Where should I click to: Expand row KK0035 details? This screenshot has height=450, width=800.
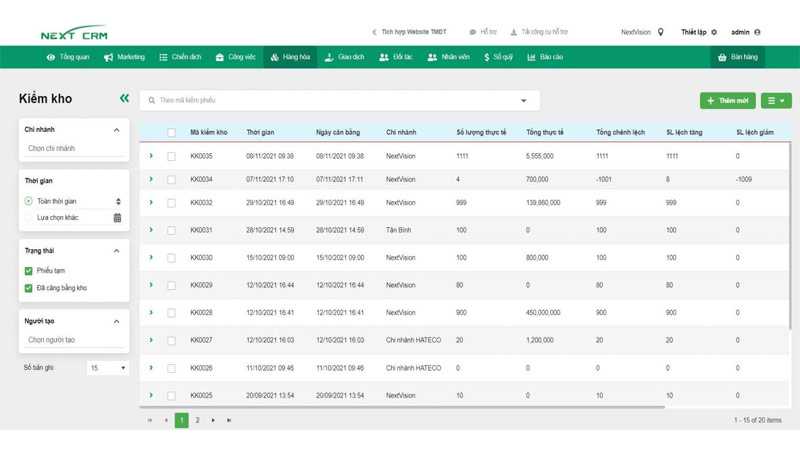coord(151,156)
